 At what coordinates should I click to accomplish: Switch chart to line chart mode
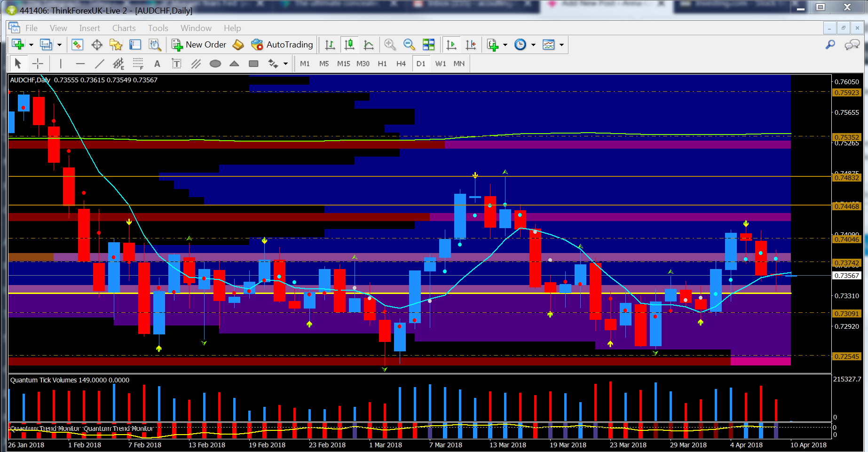(369, 45)
